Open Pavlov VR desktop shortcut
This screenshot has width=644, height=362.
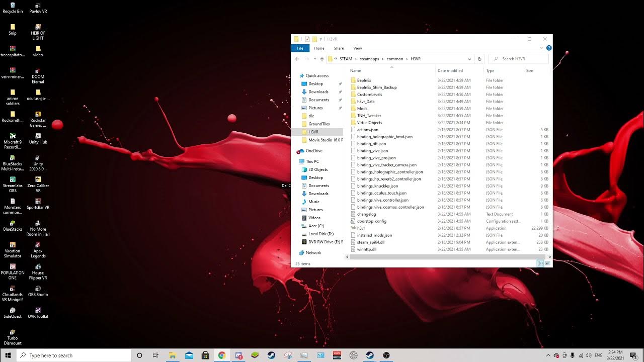coord(38,8)
